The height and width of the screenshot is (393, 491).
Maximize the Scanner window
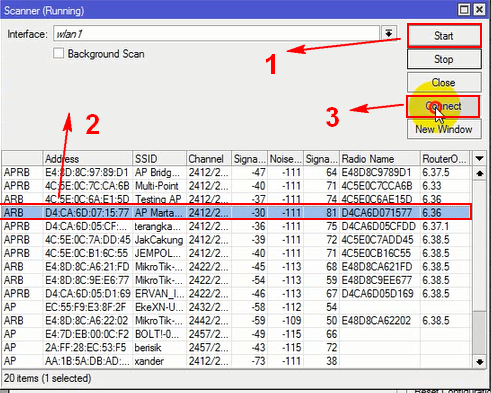coord(464,10)
